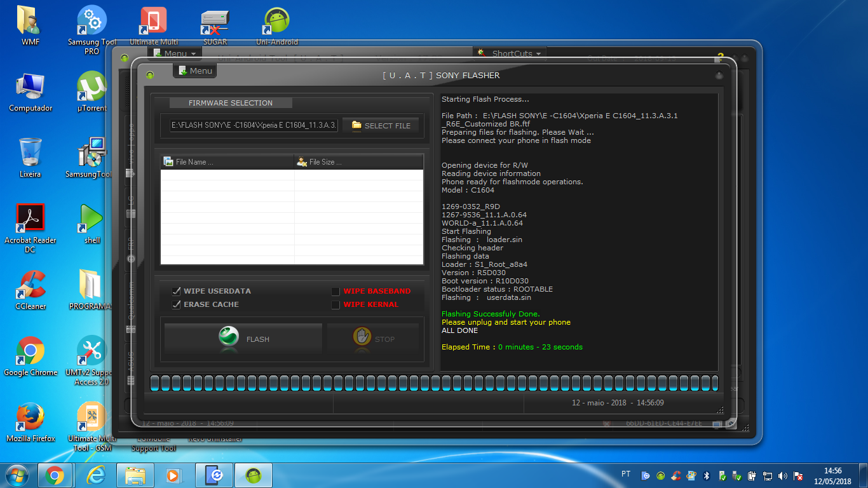Open Internet Explorer from taskbar
Viewport: 868px width, 488px height.
[x=96, y=475]
